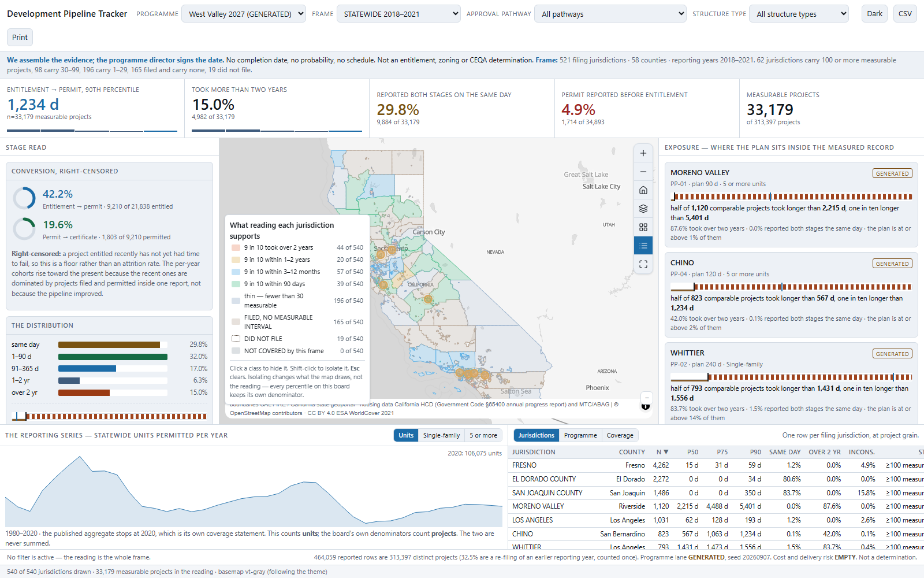This screenshot has height=578, width=924.
Task: Open the map layers control
Action: click(643, 209)
